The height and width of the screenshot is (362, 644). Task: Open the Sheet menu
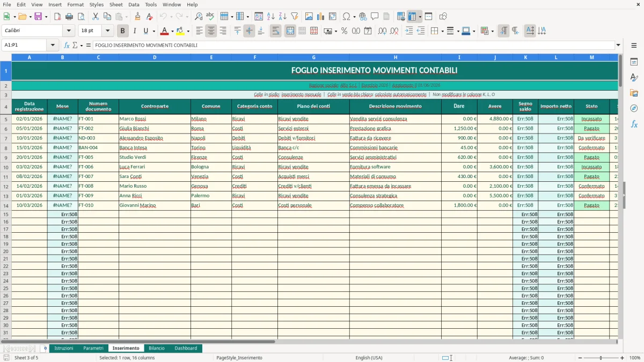click(116, 4)
